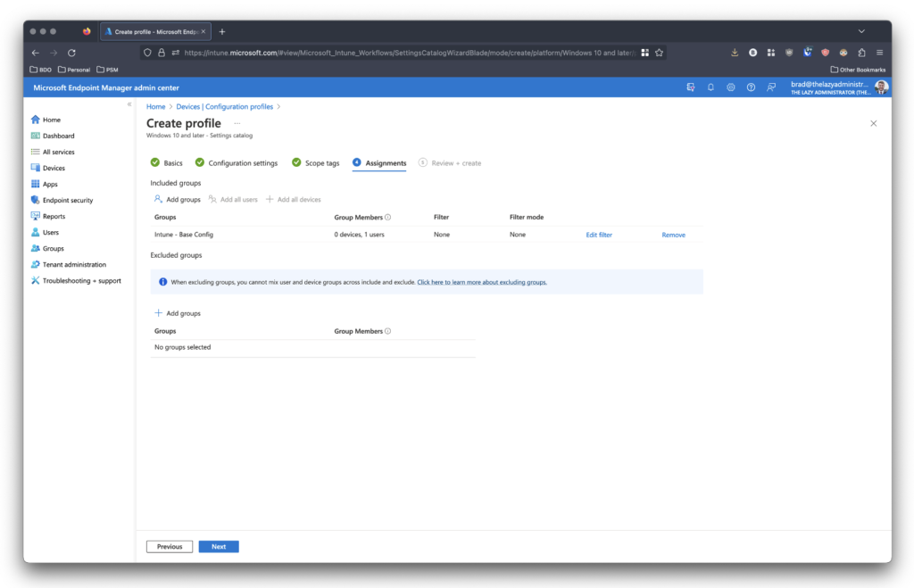Open the remote help icon in the header
The height and width of the screenshot is (588, 914).
(x=691, y=87)
